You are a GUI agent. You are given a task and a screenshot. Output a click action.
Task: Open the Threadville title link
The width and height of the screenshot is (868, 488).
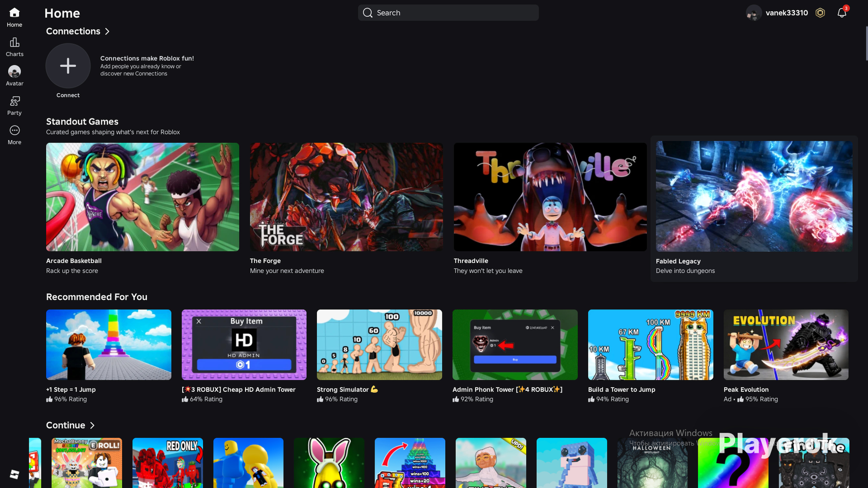pos(471,261)
